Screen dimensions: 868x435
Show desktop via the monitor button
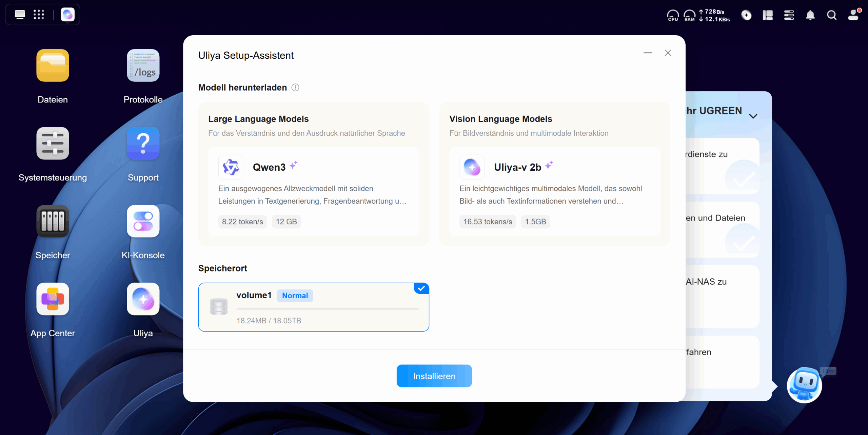20,15
